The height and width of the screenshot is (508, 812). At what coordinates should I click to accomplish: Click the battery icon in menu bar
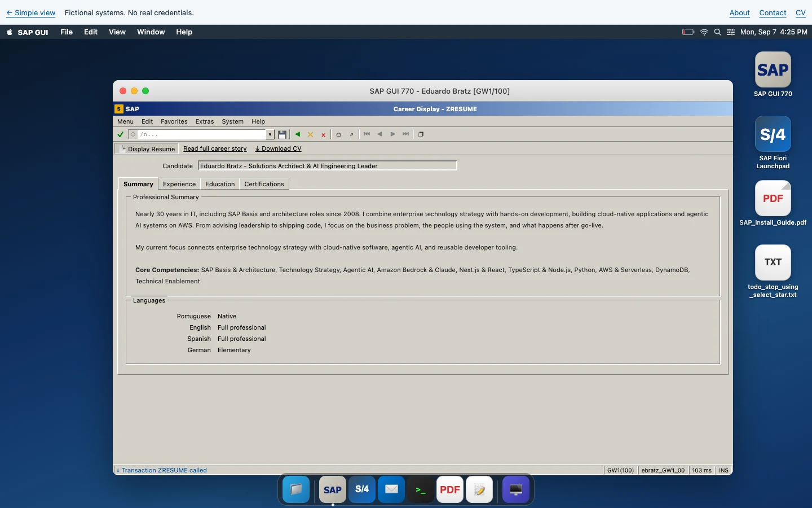point(688,32)
